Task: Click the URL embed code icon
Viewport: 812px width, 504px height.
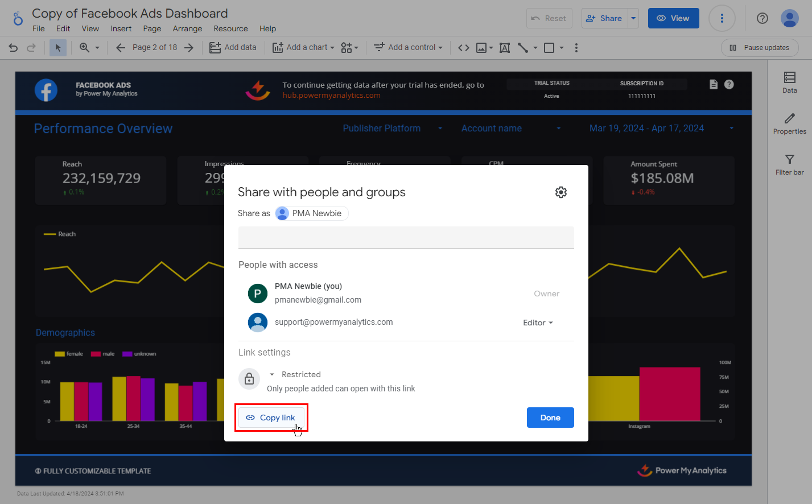Action: 464,48
